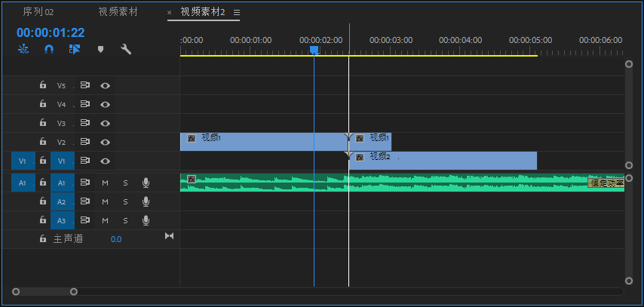Add a marker with marker icon
Screen dimensions: 644x307
[100, 49]
